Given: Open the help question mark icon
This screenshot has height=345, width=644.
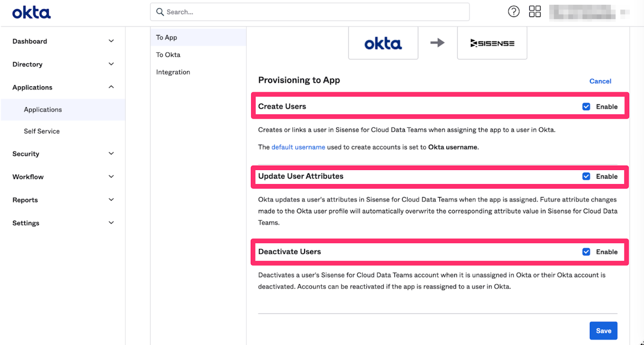Looking at the screenshot, I should [514, 12].
